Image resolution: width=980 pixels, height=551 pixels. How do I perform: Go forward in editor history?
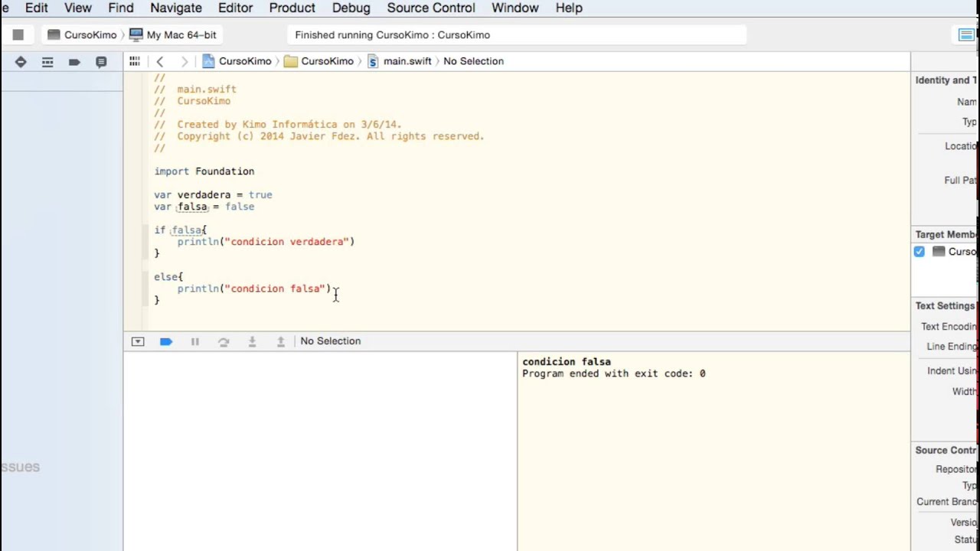pos(184,61)
